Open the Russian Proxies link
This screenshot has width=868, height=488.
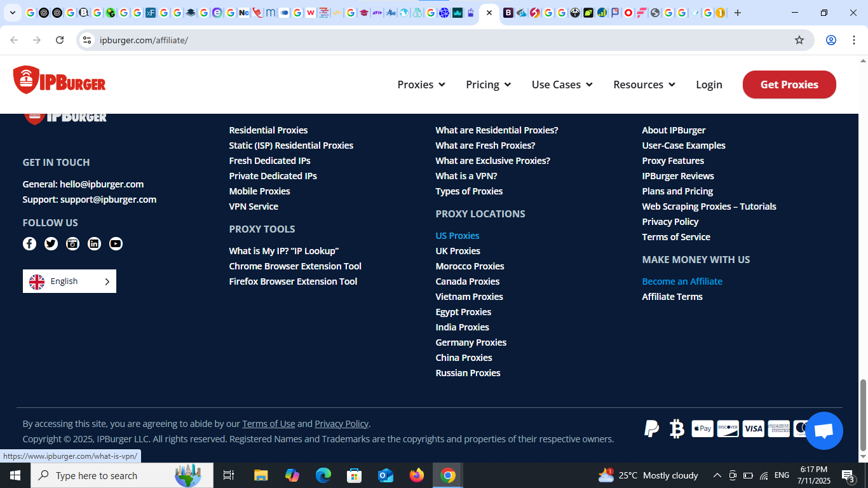pos(468,373)
